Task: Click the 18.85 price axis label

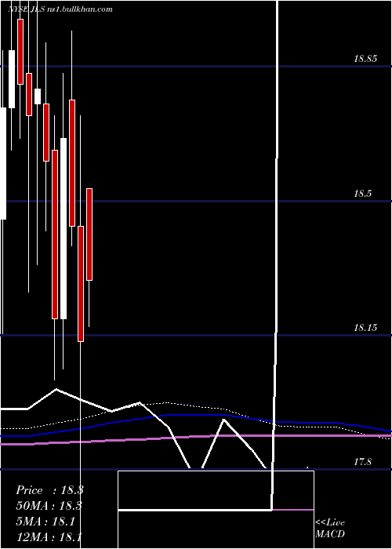Action: (x=365, y=59)
